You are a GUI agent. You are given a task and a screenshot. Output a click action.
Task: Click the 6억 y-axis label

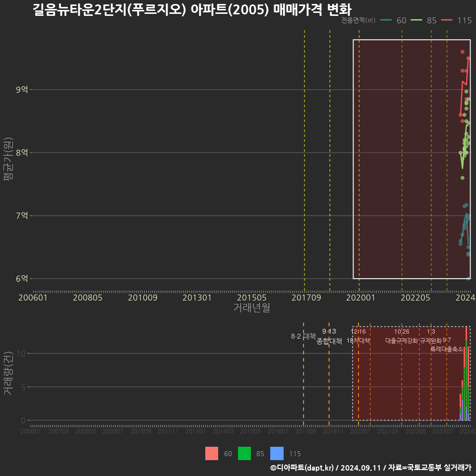point(22,278)
